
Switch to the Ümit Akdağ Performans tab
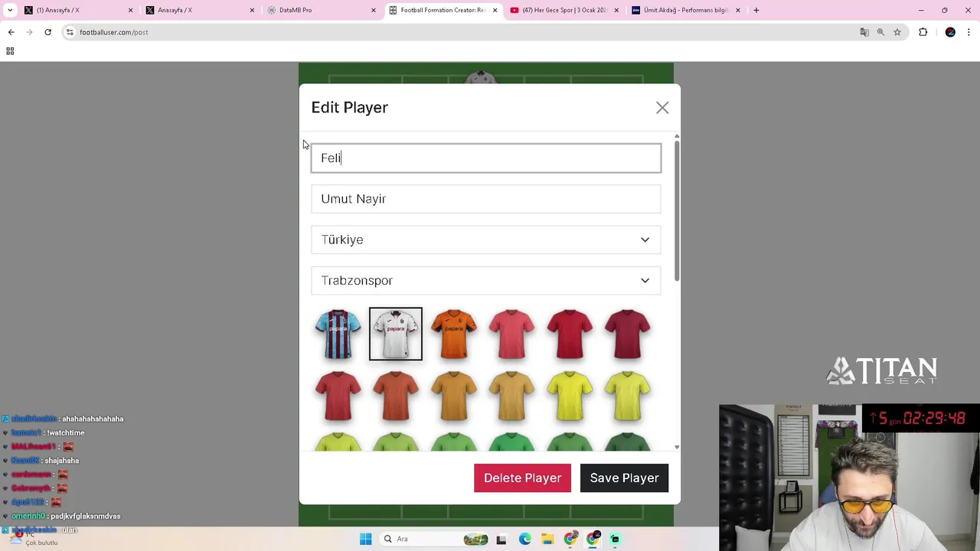pyautogui.click(x=686, y=10)
